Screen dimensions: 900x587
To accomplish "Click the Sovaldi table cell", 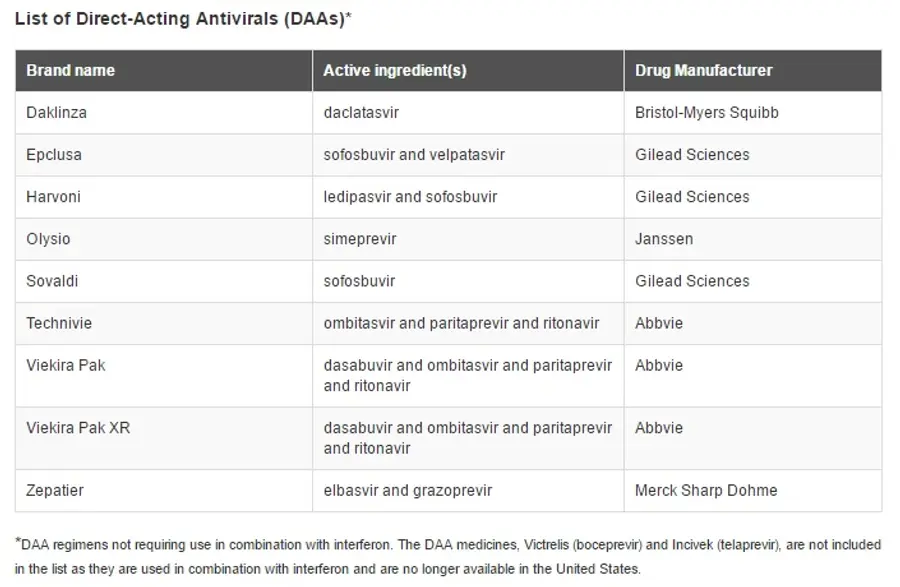I will [x=164, y=281].
